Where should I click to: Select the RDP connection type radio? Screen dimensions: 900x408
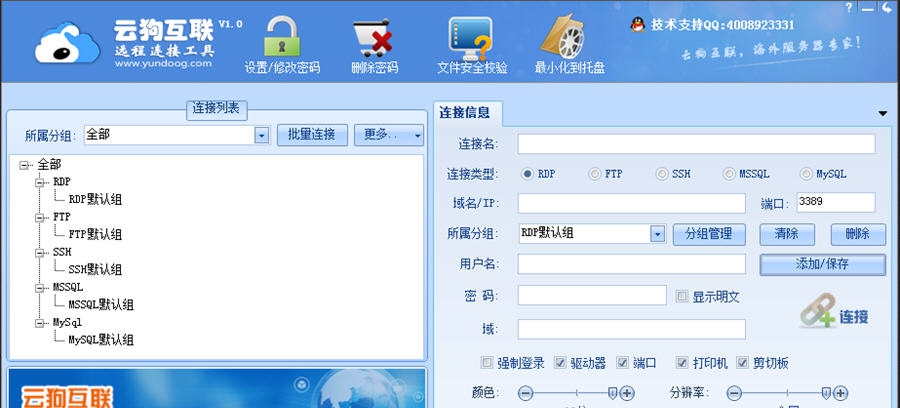click(x=527, y=173)
